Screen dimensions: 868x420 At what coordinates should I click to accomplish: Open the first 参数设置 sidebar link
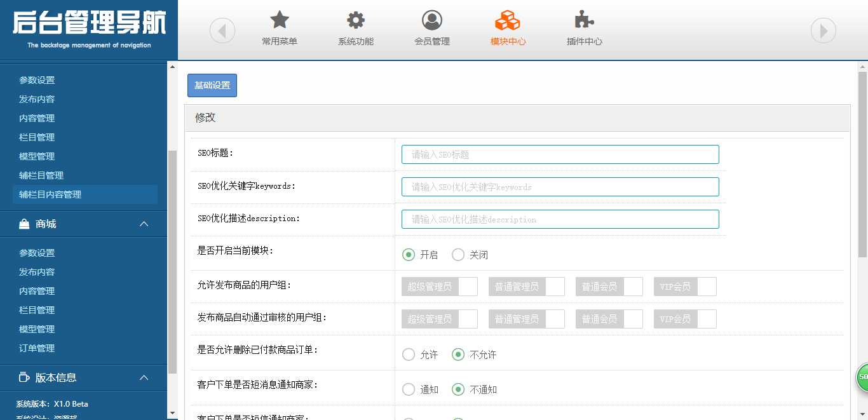click(37, 80)
